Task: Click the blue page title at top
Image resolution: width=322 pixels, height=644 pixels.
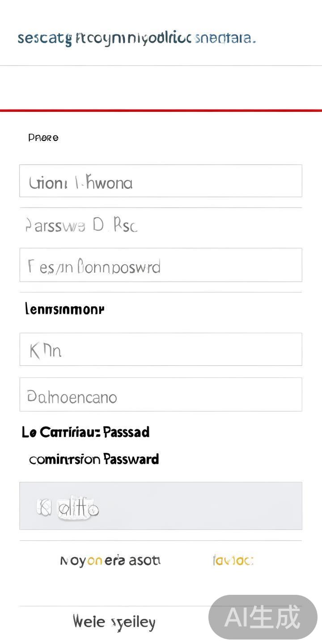Action: click(136, 38)
